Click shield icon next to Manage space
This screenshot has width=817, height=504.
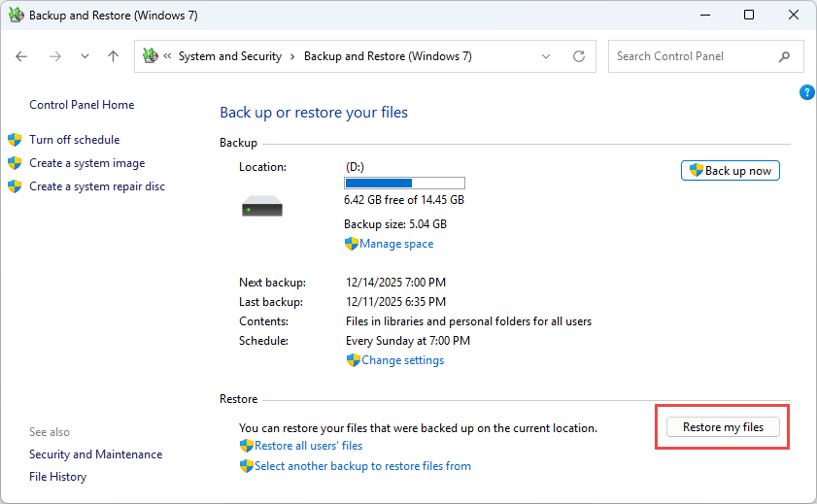pos(352,244)
